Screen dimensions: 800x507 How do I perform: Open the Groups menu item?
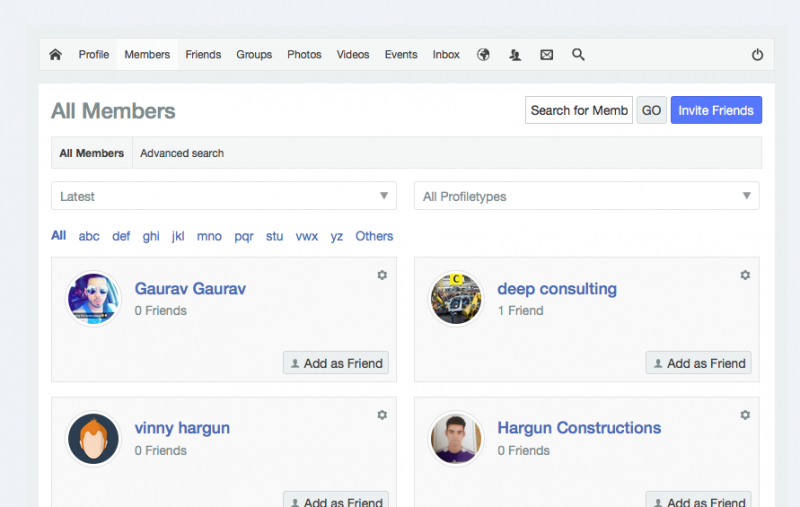254,55
